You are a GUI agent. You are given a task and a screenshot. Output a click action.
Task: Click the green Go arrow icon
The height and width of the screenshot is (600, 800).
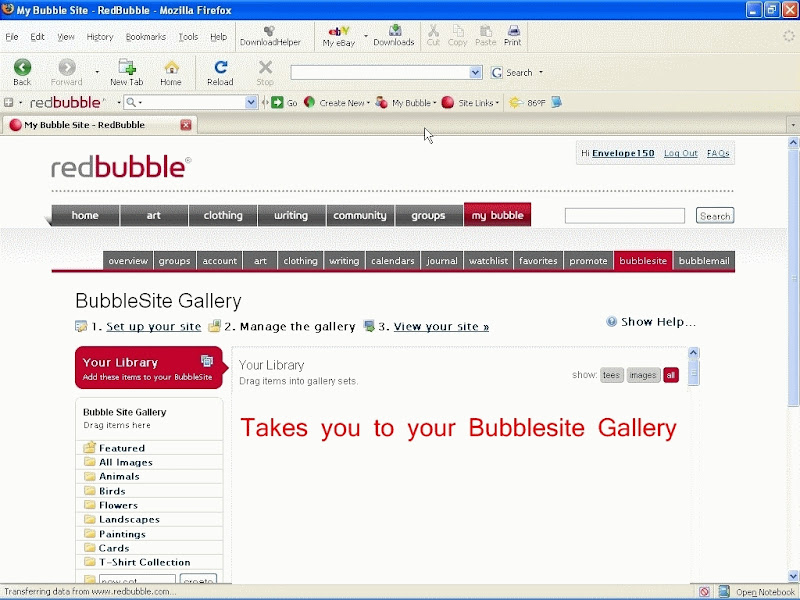click(277, 103)
